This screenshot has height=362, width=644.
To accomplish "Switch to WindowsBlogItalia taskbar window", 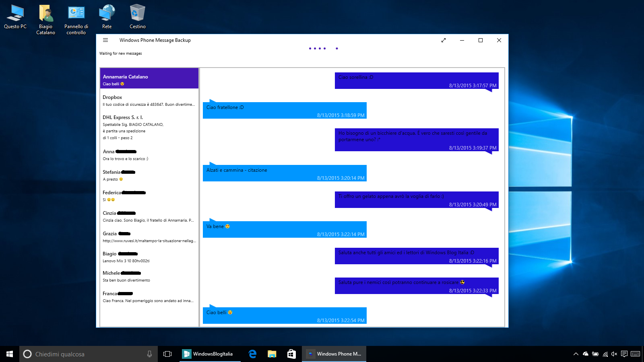I will [x=210, y=354].
